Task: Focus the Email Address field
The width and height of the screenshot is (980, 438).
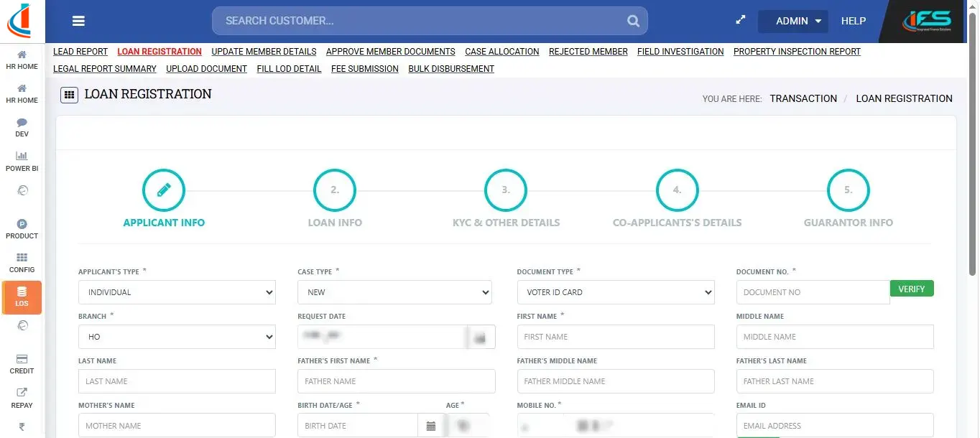Action: tap(835, 425)
